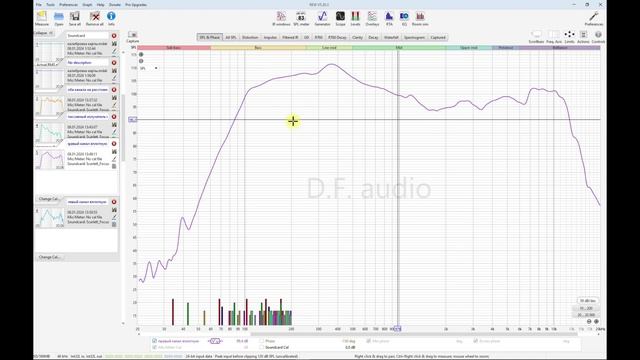Viewport: 640px width, 360px height.
Task: Click the lower Change Cal... button
Action: click(x=49, y=257)
